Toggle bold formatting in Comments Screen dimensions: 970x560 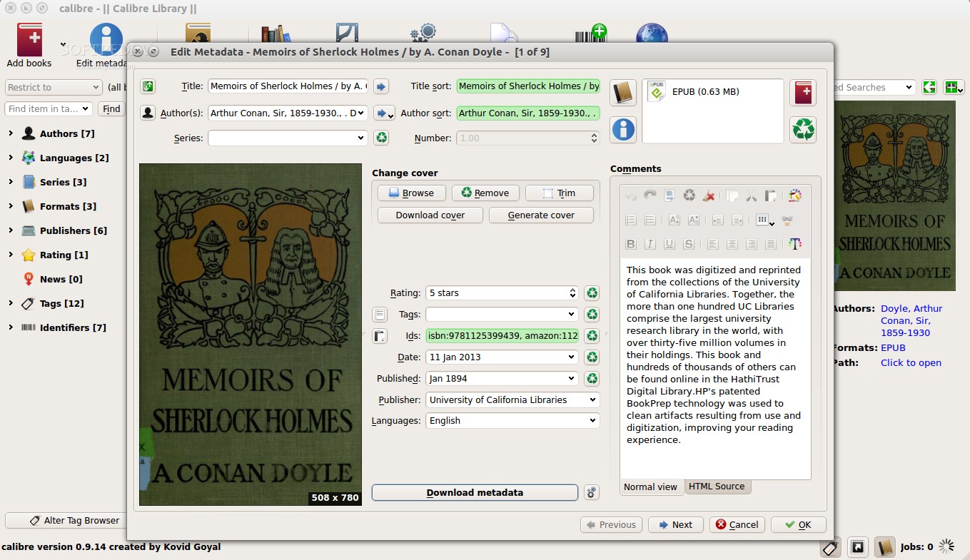[x=630, y=244]
